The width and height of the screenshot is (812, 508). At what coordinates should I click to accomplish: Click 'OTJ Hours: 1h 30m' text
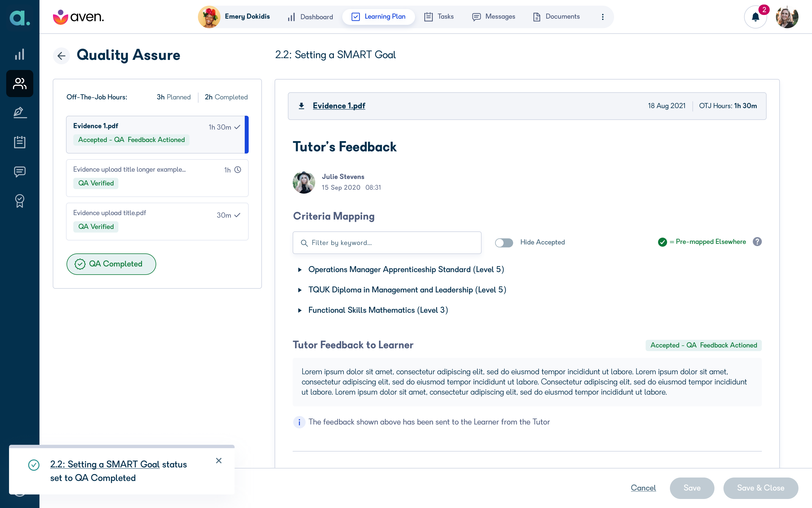[x=728, y=106]
